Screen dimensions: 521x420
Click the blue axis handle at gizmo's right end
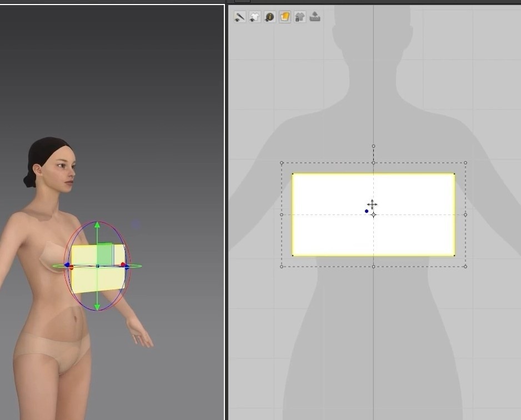point(127,267)
